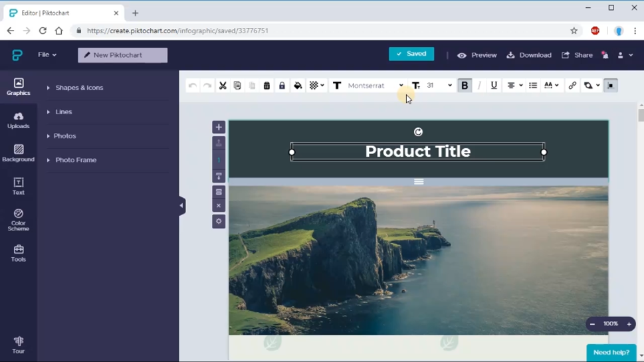Viewport: 644px width, 362px height.
Task: Click the Product Title text box
Action: point(417,151)
